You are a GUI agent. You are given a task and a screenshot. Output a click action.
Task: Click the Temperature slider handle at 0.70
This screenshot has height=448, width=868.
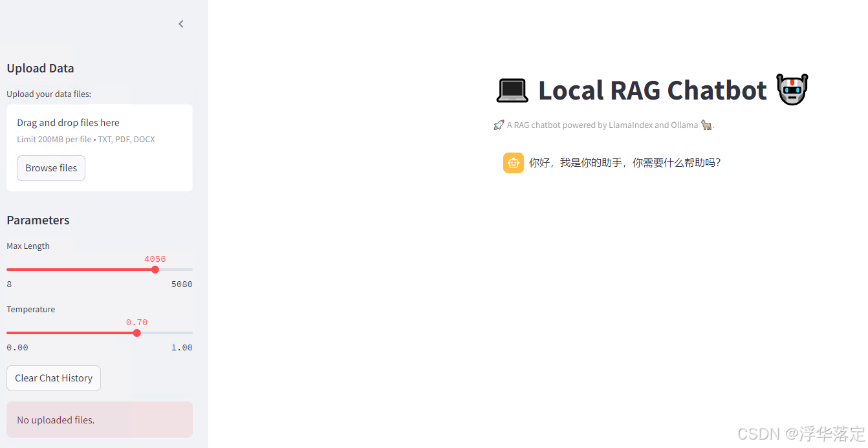(136, 333)
